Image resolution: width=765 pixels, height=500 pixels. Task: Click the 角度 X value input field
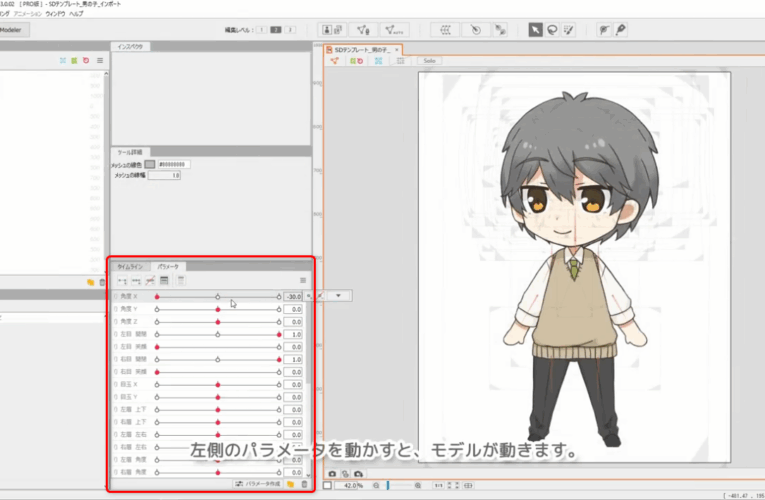[x=292, y=297]
